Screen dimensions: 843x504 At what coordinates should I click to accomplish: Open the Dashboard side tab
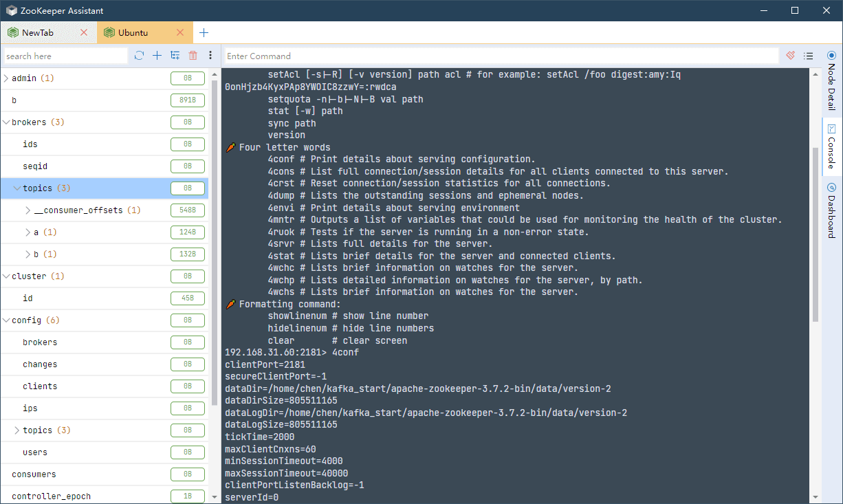831,210
